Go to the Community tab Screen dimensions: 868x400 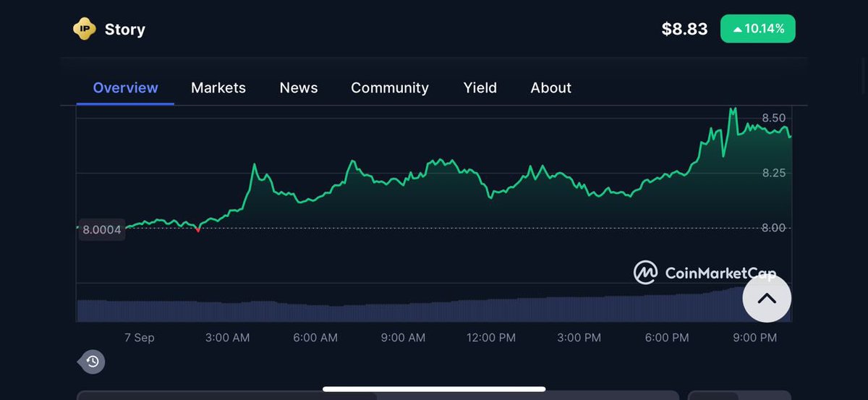pos(390,88)
